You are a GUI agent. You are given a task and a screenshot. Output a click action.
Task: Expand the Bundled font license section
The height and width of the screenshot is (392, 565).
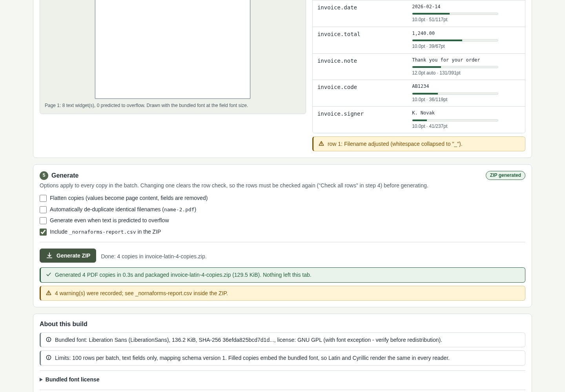[69, 379]
